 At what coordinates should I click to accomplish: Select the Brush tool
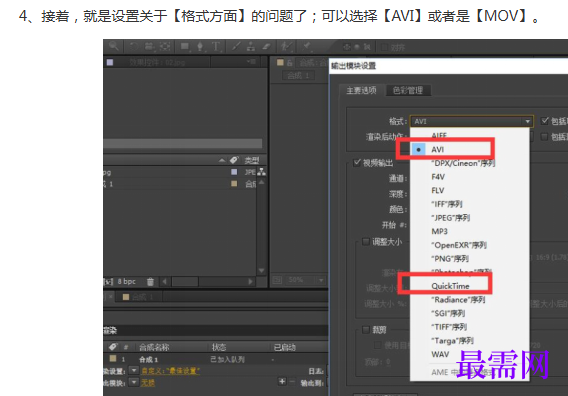[x=236, y=46]
